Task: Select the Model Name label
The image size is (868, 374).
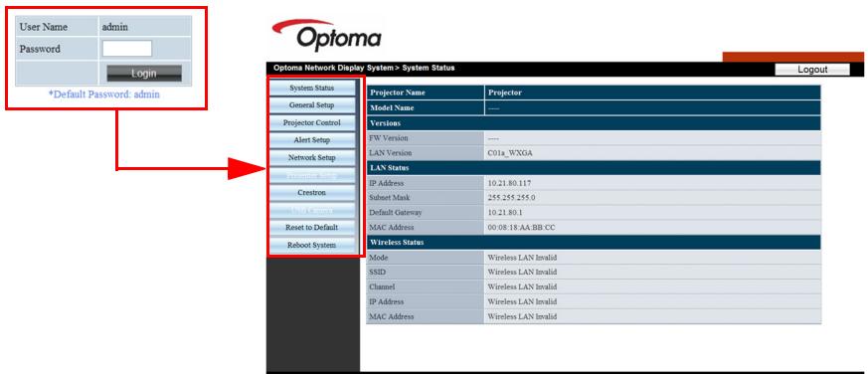Action: (x=392, y=108)
